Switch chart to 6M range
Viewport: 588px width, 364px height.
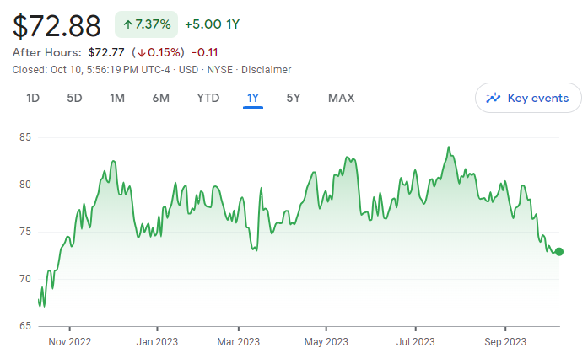[160, 98]
